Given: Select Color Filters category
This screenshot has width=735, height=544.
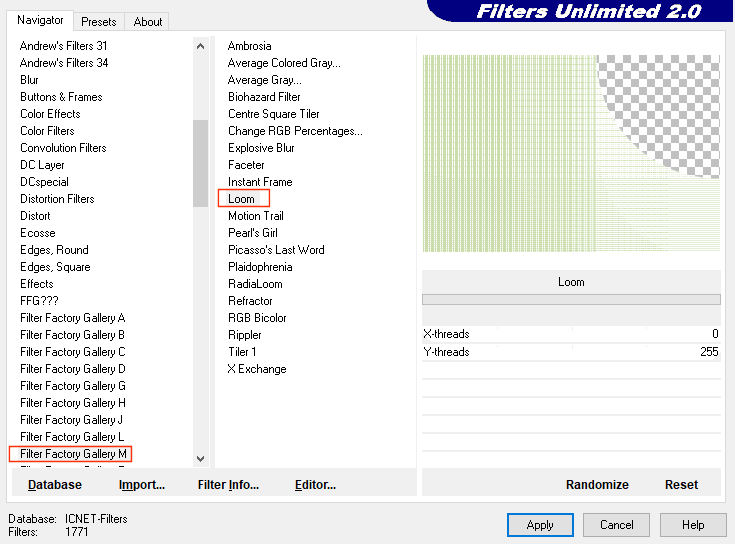Looking at the screenshot, I should (47, 131).
